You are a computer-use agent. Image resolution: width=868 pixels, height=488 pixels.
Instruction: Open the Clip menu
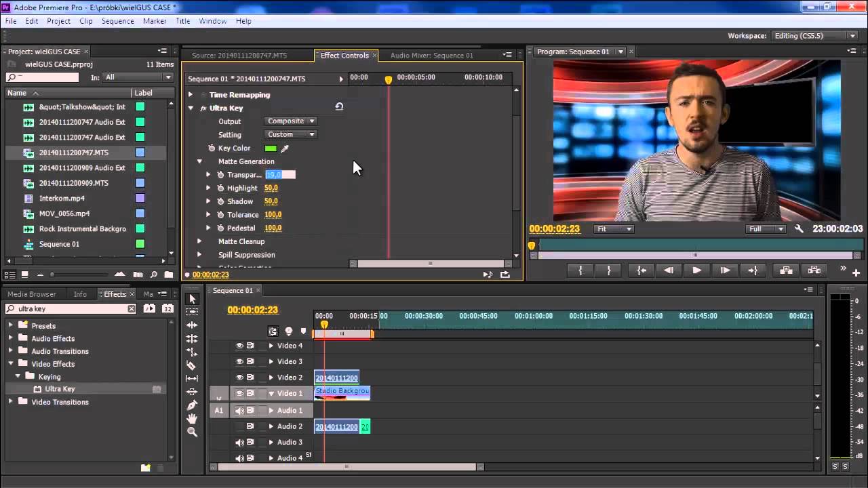point(86,21)
